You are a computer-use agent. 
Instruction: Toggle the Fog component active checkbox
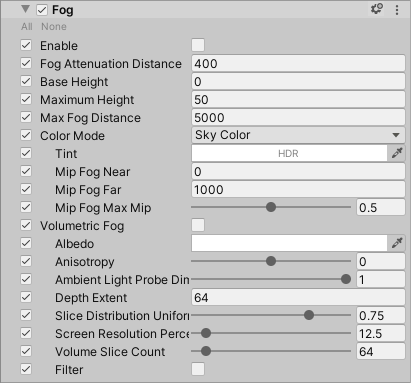[x=42, y=10]
